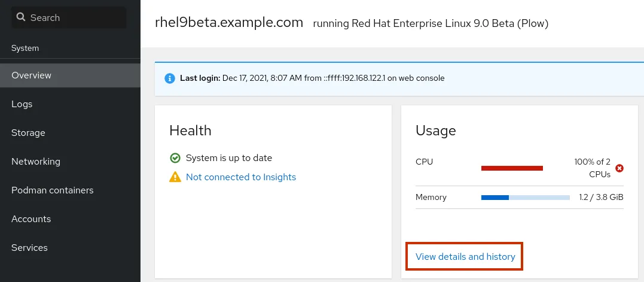Open the Logs page
Viewport: 644px width, 282px height.
coord(70,104)
